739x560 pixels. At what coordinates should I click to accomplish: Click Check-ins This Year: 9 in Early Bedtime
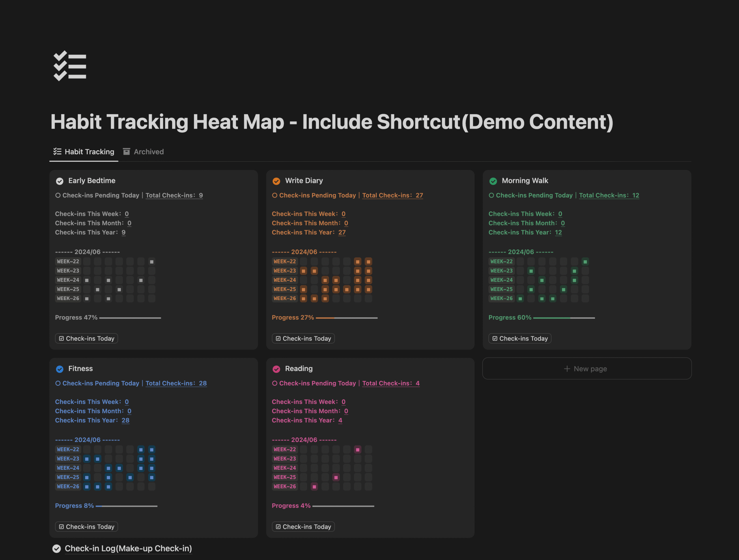90,233
